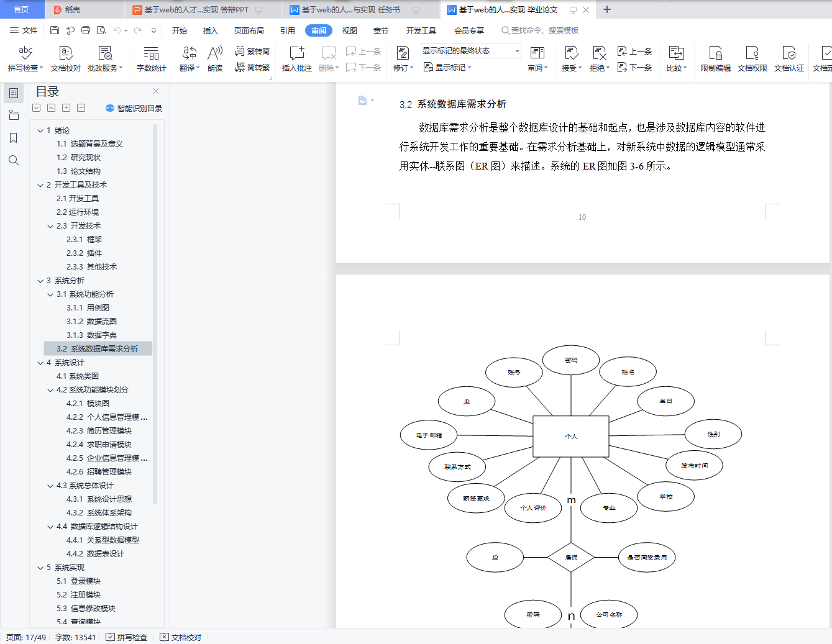The height and width of the screenshot is (644, 832).
Task: Open print preview icon
Action: coord(101,30)
